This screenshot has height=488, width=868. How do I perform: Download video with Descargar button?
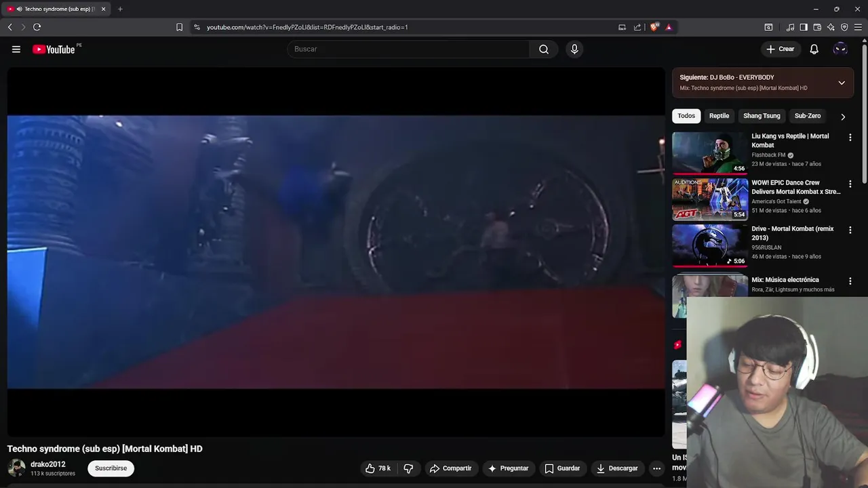[x=617, y=468]
